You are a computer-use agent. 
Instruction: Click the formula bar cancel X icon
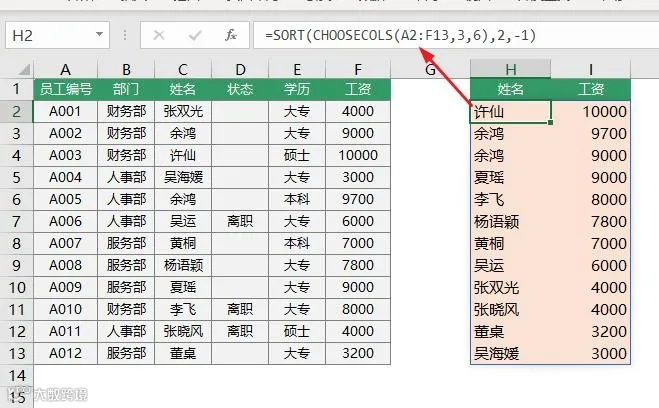[159, 35]
